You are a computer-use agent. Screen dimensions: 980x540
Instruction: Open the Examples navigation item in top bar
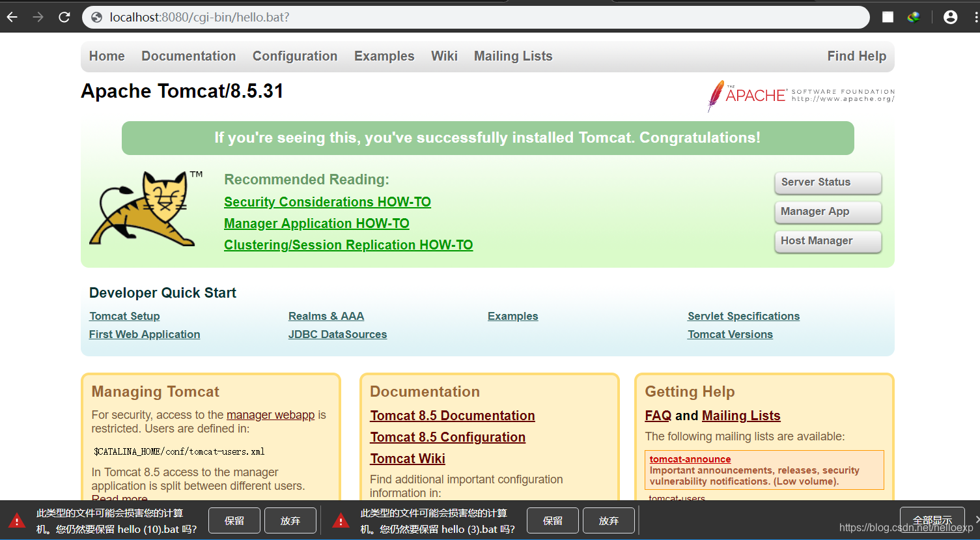click(x=384, y=56)
